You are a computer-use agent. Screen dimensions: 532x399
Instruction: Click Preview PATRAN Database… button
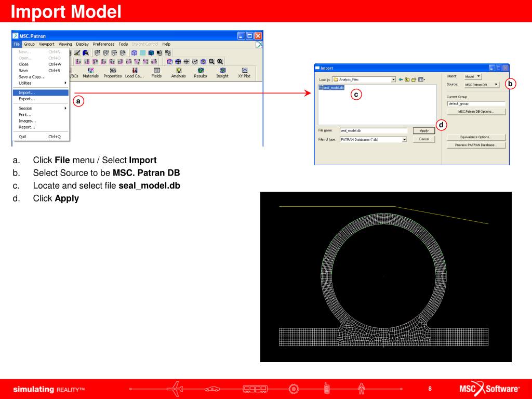pyautogui.click(x=476, y=145)
